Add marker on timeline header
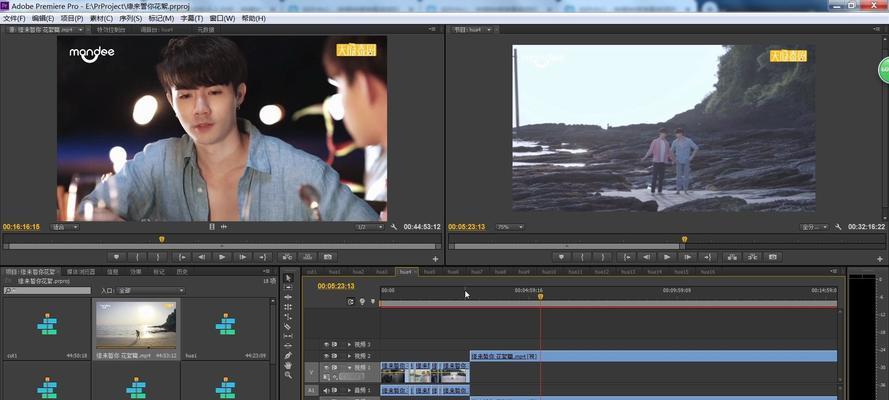The image size is (889, 400). (372, 301)
